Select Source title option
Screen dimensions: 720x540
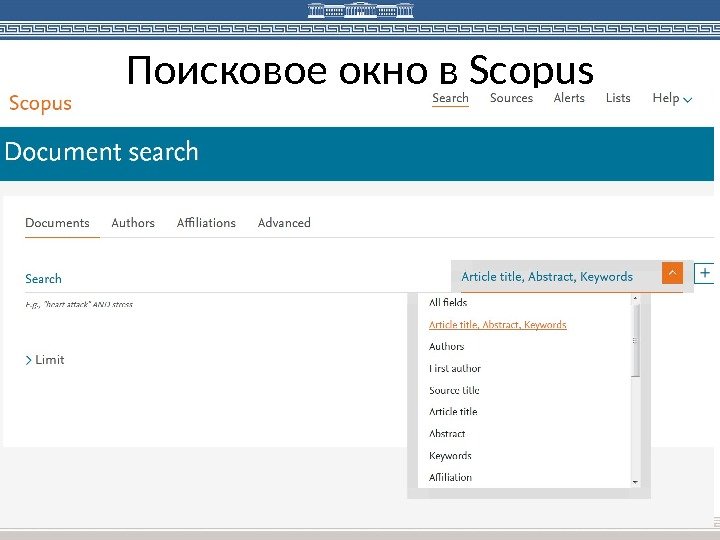pos(454,390)
